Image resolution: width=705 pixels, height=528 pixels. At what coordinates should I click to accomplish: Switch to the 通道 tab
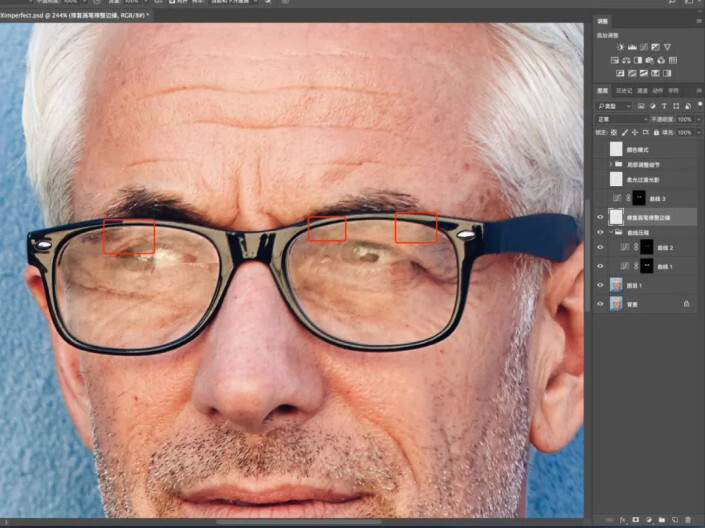645,91
